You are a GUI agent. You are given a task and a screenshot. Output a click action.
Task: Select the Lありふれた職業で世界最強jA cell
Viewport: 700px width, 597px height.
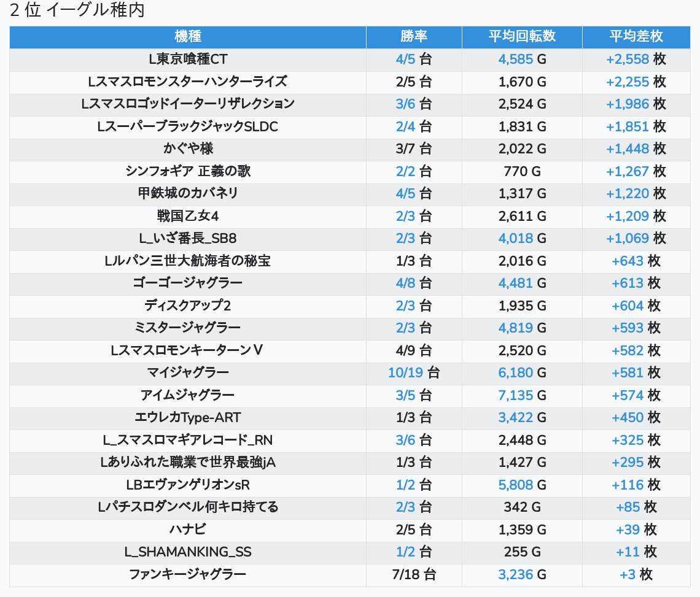coord(188,462)
